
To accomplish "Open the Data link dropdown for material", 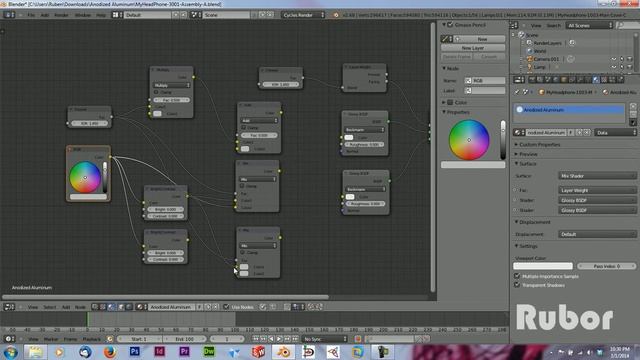I will 616,133.
